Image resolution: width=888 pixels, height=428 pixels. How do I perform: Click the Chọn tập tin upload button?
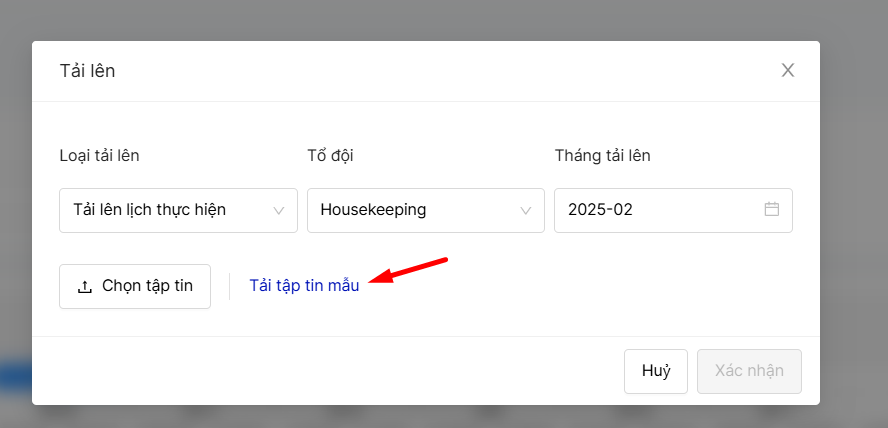pos(135,286)
